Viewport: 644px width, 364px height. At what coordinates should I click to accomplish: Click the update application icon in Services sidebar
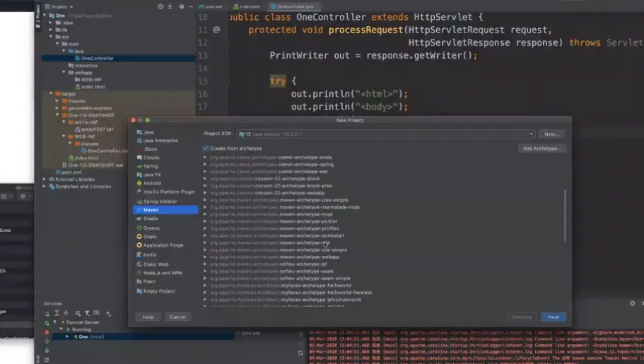[x=47, y=351]
